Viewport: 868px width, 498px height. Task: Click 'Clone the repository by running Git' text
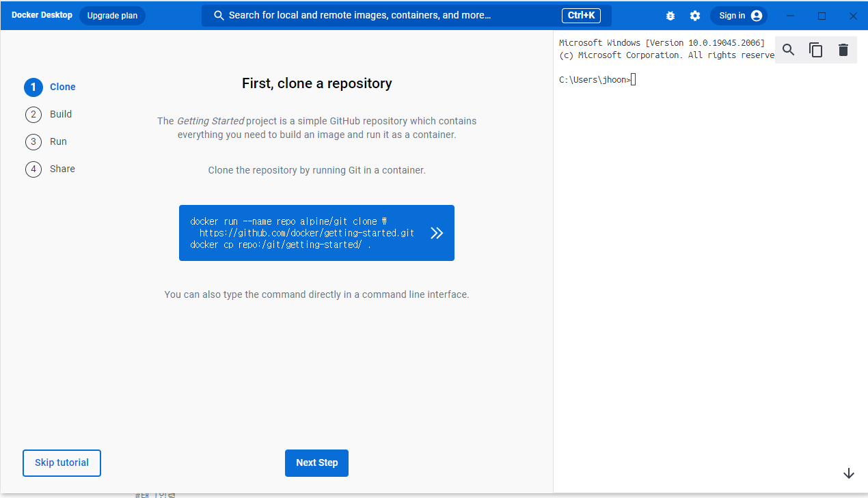pyautogui.click(x=316, y=170)
